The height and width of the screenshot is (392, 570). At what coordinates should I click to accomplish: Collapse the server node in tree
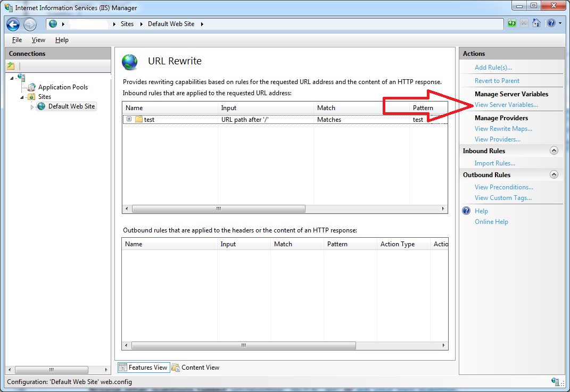point(12,78)
